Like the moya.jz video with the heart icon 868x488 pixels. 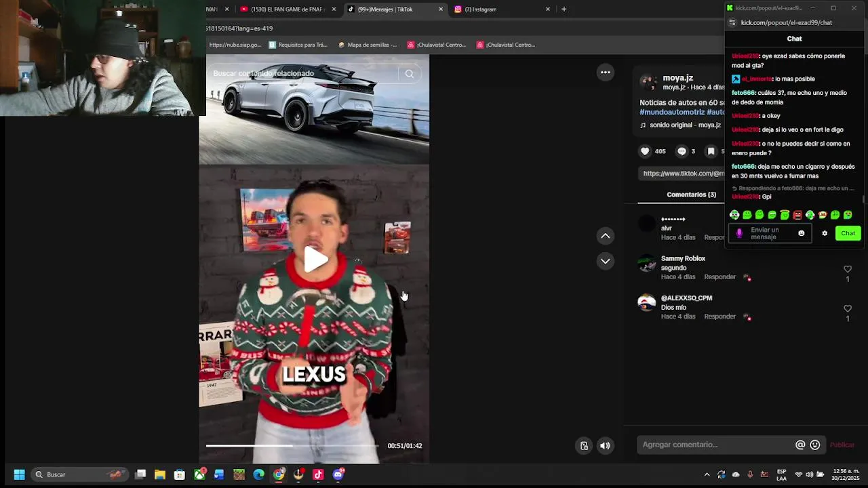[x=645, y=151]
